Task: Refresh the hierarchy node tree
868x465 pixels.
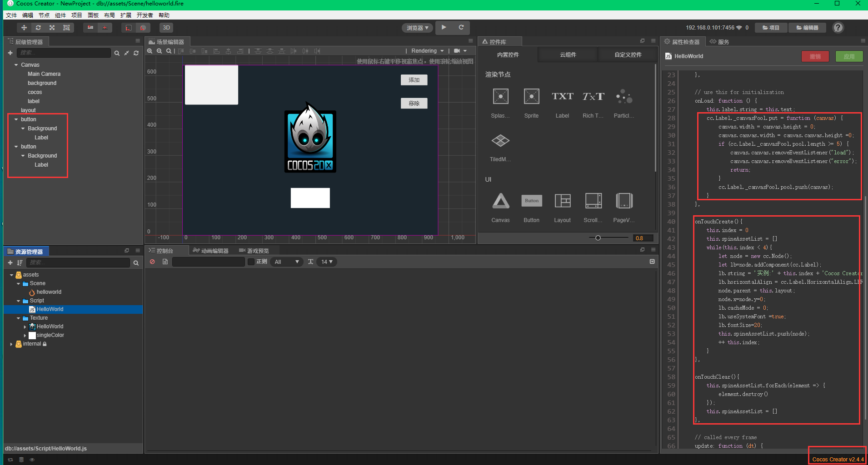Action: pyautogui.click(x=136, y=53)
